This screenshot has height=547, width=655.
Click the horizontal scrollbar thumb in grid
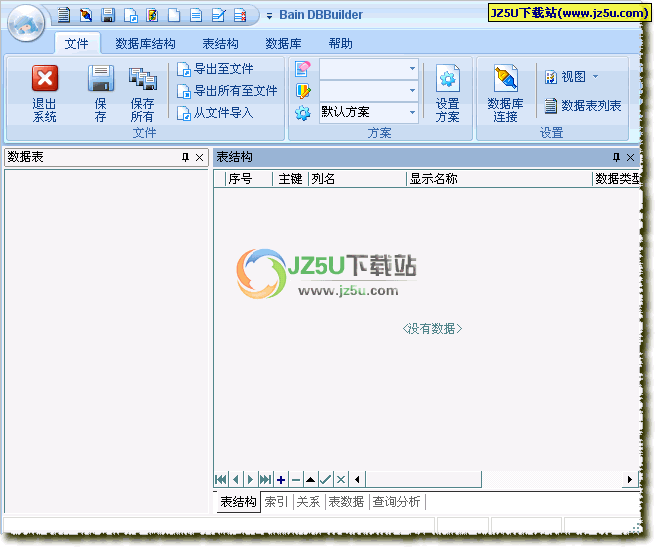424,479
